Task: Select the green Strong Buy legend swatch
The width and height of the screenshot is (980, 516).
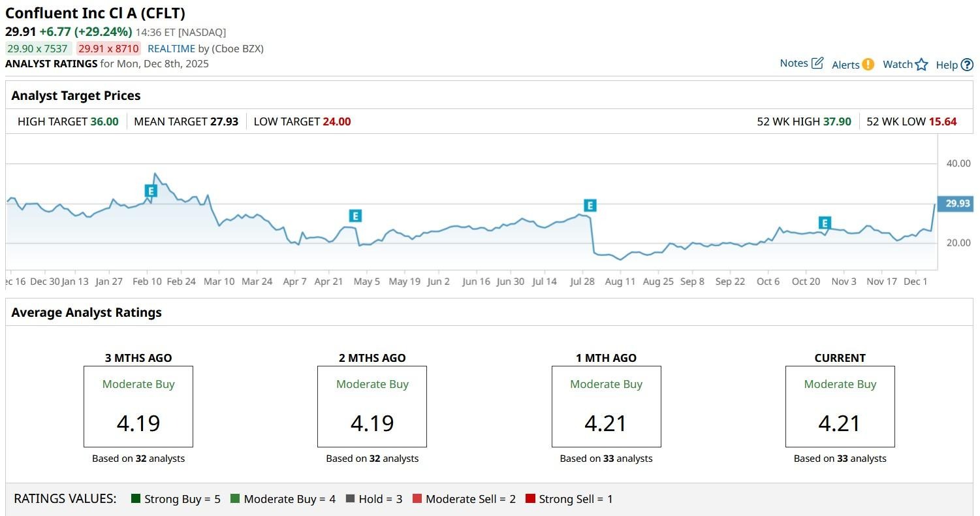Action: pos(135,498)
